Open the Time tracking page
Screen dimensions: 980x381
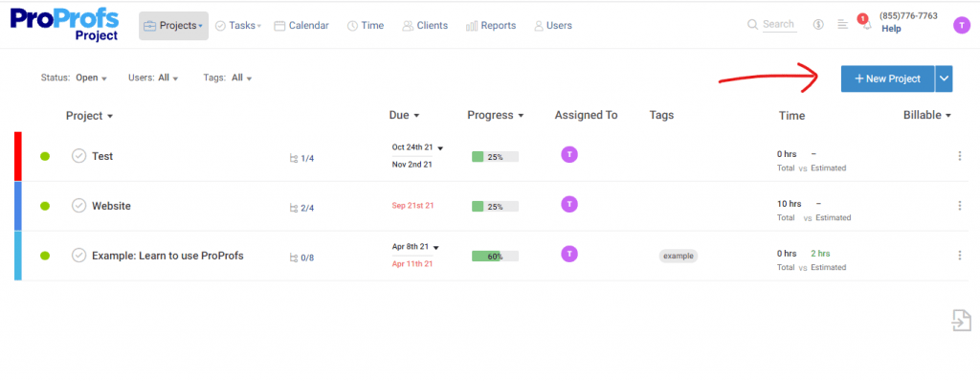click(366, 26)
